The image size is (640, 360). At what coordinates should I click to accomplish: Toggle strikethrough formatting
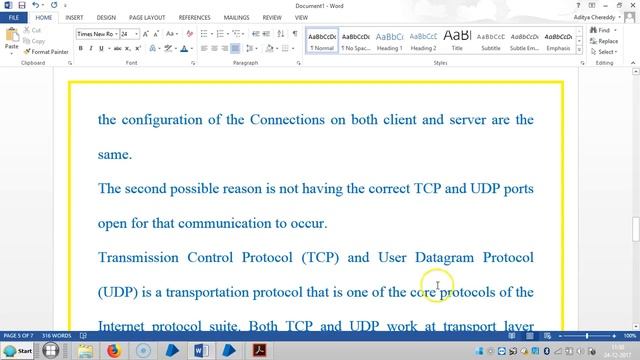(118, 48)
